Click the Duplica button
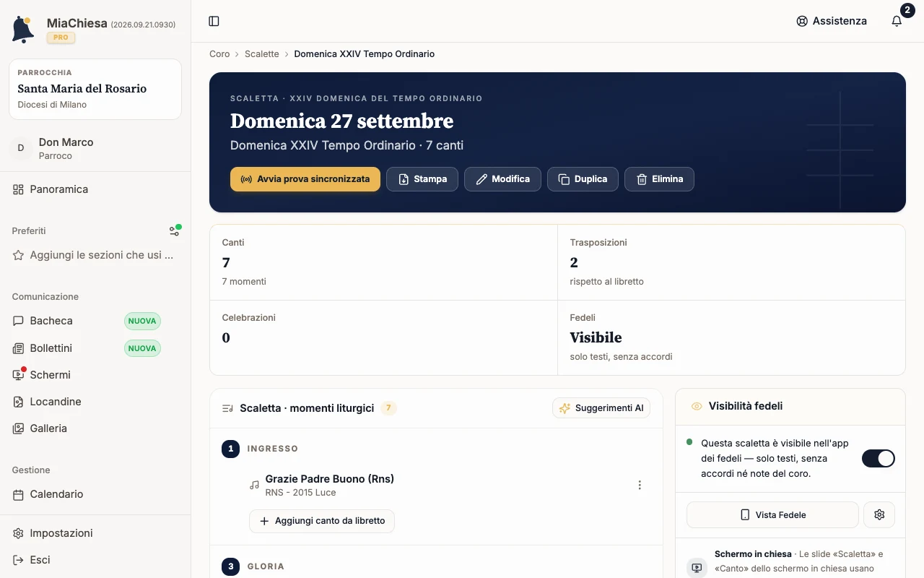Viewport: 924px width, 578px height. click(583, 179)
